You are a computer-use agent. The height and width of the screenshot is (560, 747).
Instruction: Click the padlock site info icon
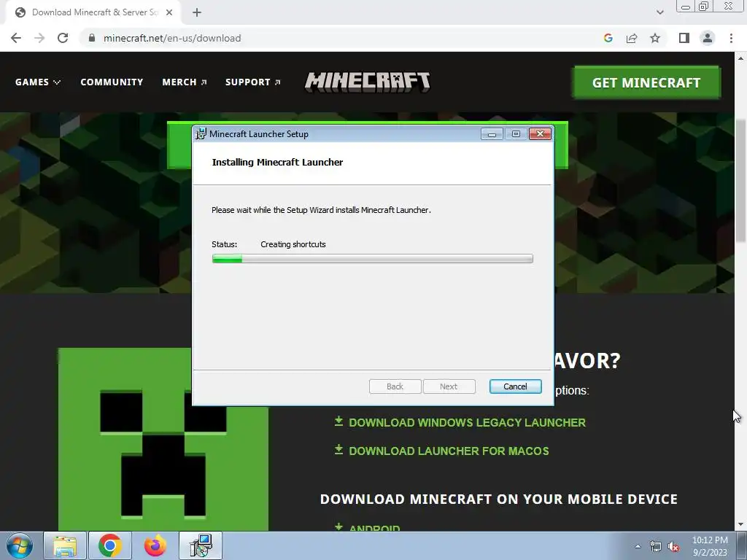[92, 38]
